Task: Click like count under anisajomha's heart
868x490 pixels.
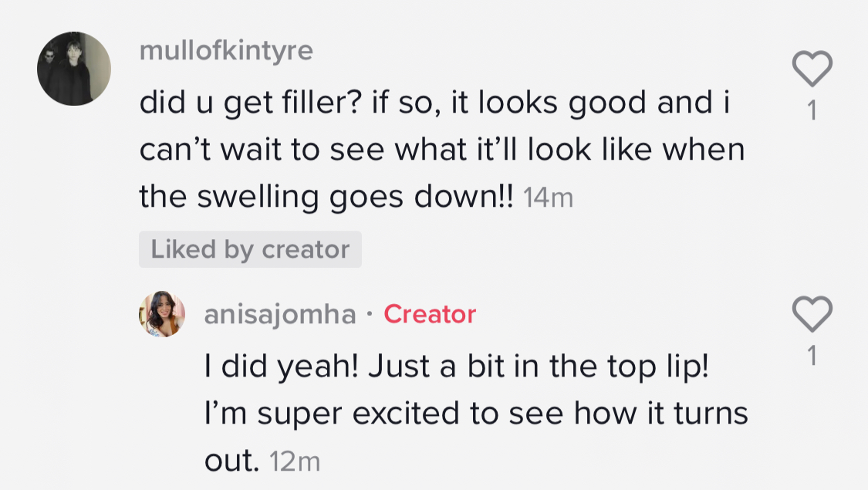Action: coord(812,356)
